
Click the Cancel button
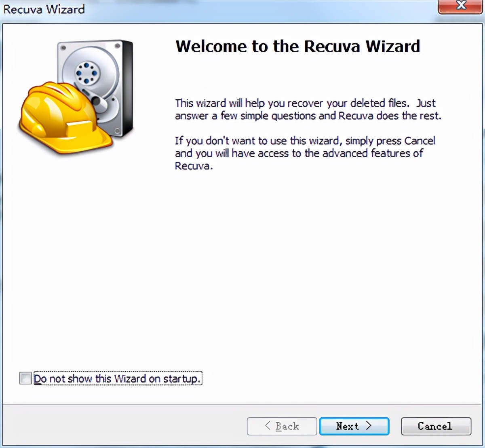pyautogui.click(x=436, y=426)
